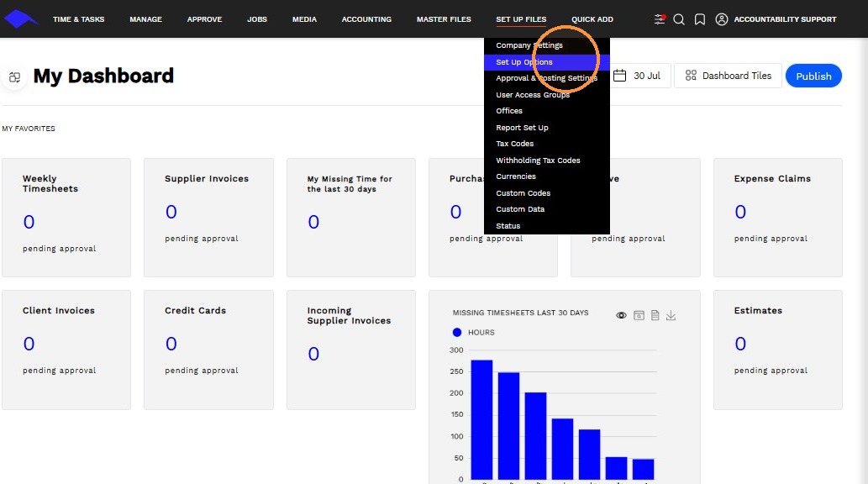Screen dimensions: 868x484
Task: Open the bookmarks icon in header
Action: coord(700,19)
